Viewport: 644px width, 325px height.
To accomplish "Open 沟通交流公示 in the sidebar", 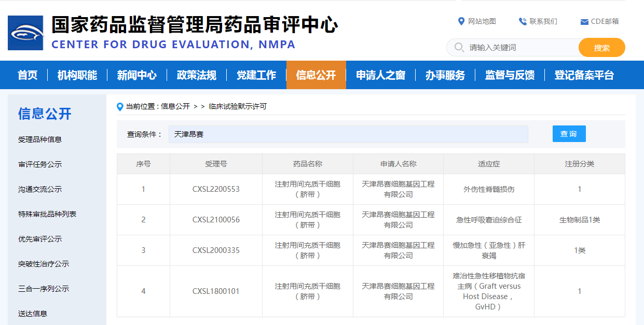I will pos(40,189).
